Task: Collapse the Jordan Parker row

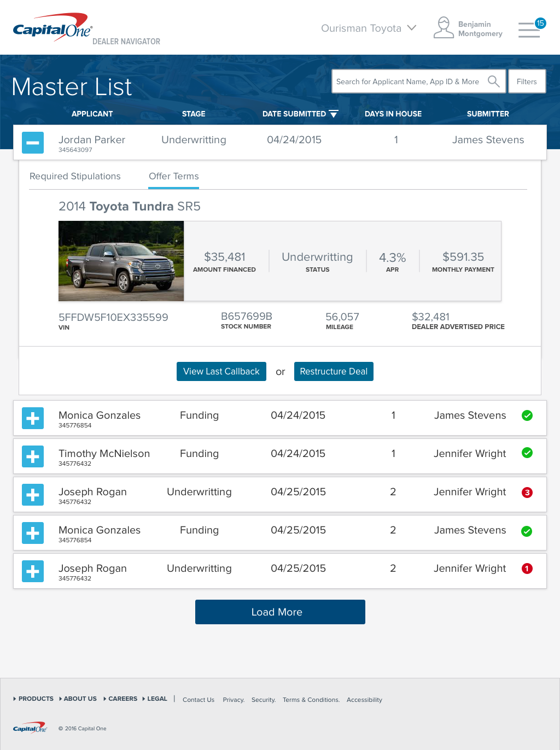Action: [33, 143]
